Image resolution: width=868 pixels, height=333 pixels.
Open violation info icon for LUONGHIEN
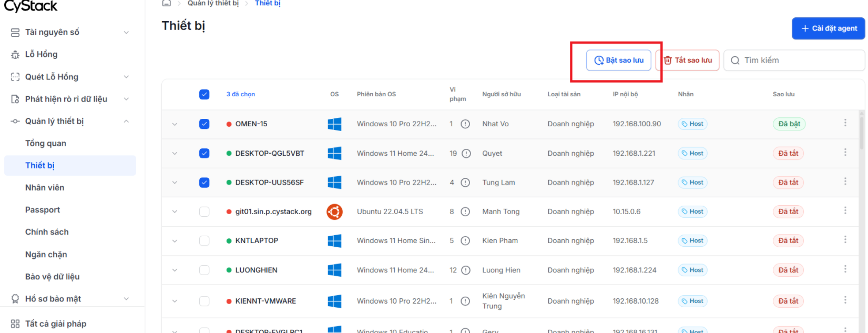[466, 270]
